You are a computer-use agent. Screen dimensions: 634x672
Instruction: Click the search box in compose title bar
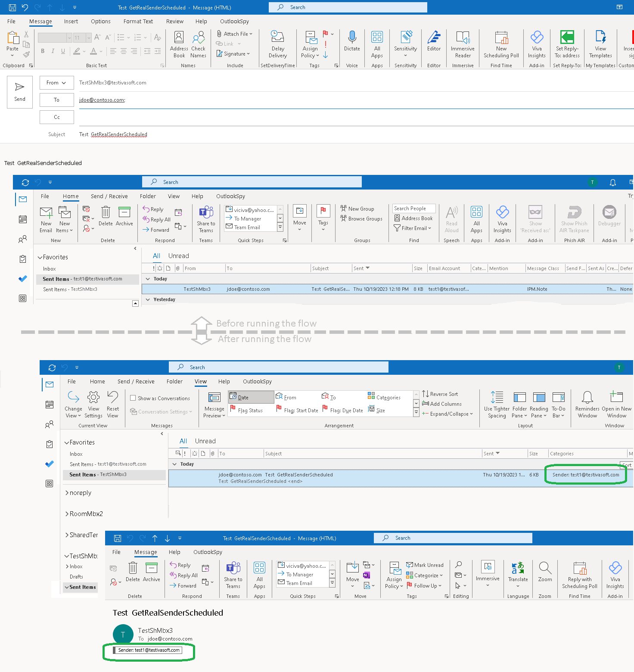[x=348, y=7]
